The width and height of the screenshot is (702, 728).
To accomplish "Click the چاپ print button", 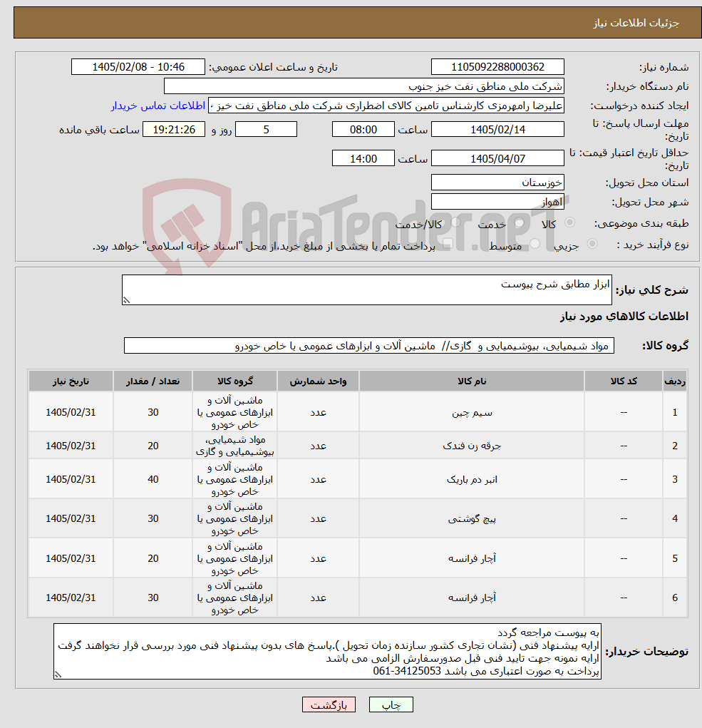I will pyautogui.click(x=391, y=704).
